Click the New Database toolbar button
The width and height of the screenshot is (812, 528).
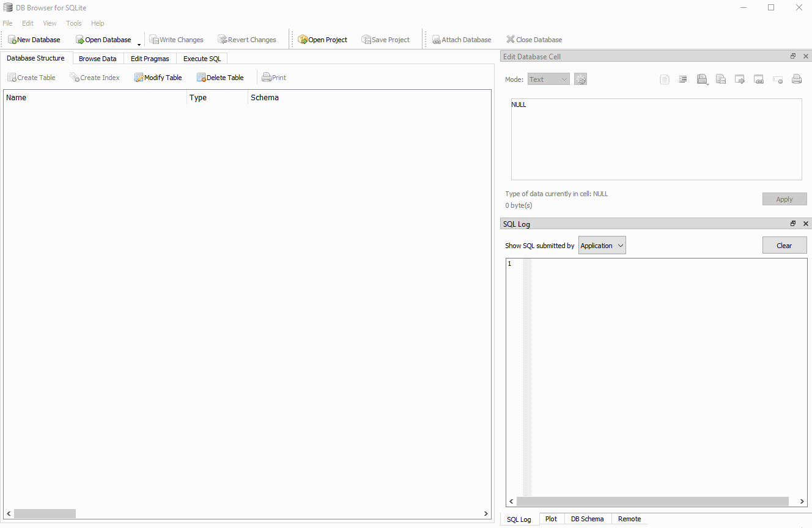(x=34, y=40)
